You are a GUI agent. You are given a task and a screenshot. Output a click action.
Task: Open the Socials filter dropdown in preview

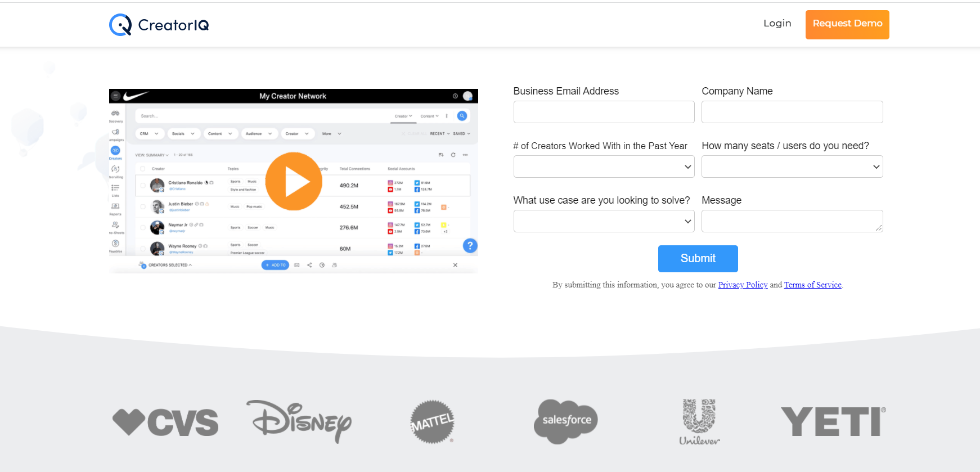184,134
